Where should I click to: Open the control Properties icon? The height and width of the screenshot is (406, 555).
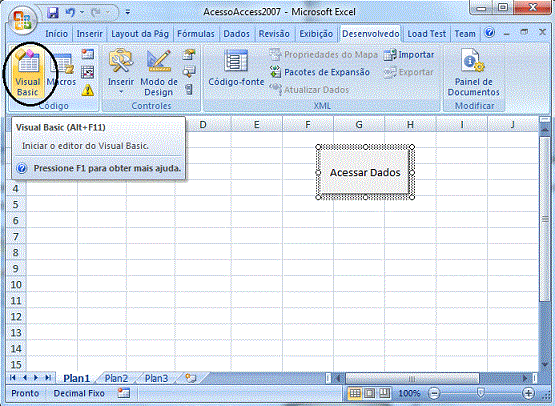tap(189, 55)
